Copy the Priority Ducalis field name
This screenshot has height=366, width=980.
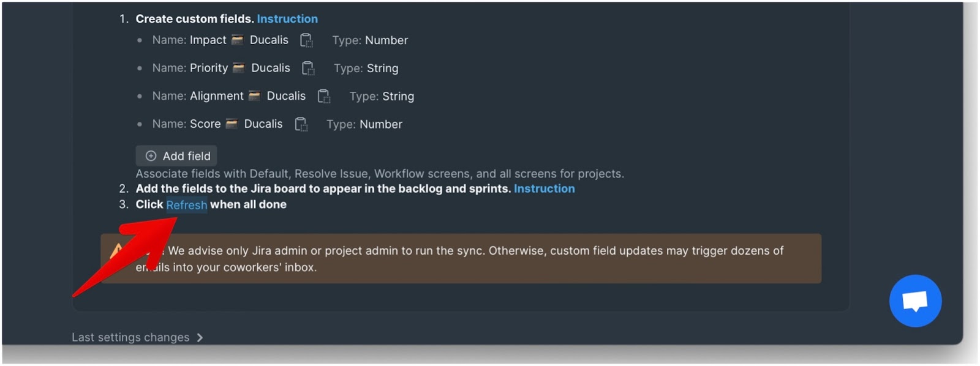click(308, 68)
